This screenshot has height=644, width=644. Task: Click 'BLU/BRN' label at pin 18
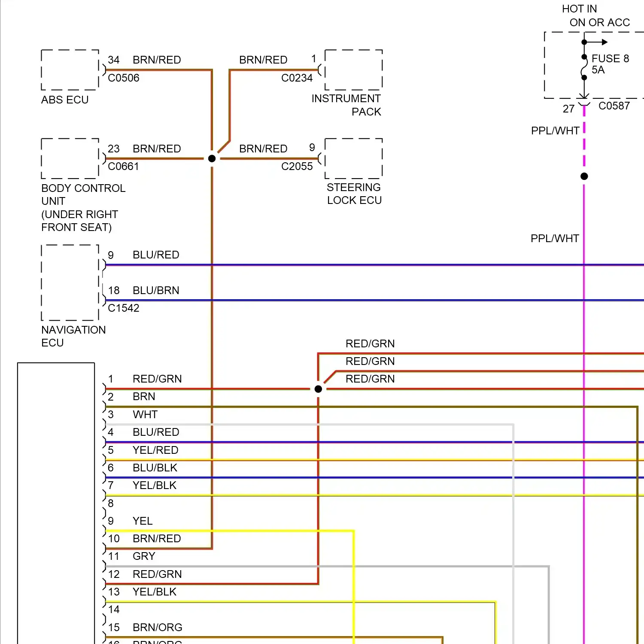coord(156,290)
